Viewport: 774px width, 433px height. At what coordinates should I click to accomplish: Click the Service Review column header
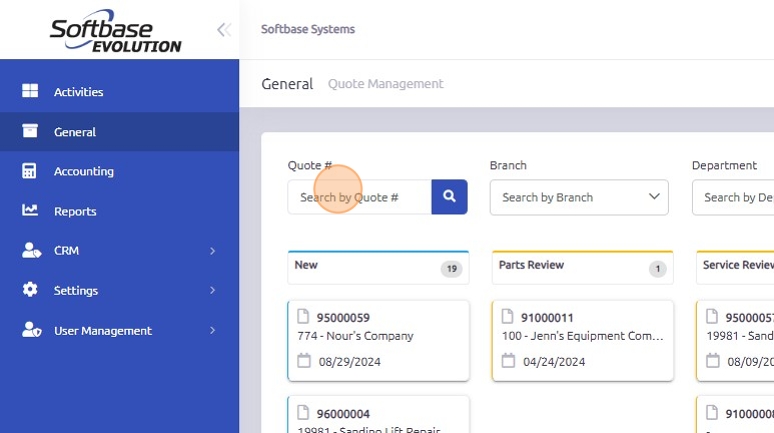[x=735, y=267]
